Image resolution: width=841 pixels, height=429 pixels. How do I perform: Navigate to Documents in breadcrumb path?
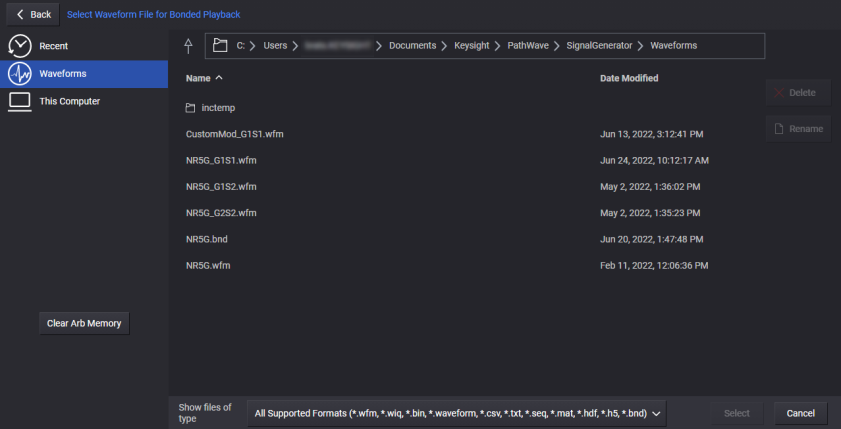[412, 46]
